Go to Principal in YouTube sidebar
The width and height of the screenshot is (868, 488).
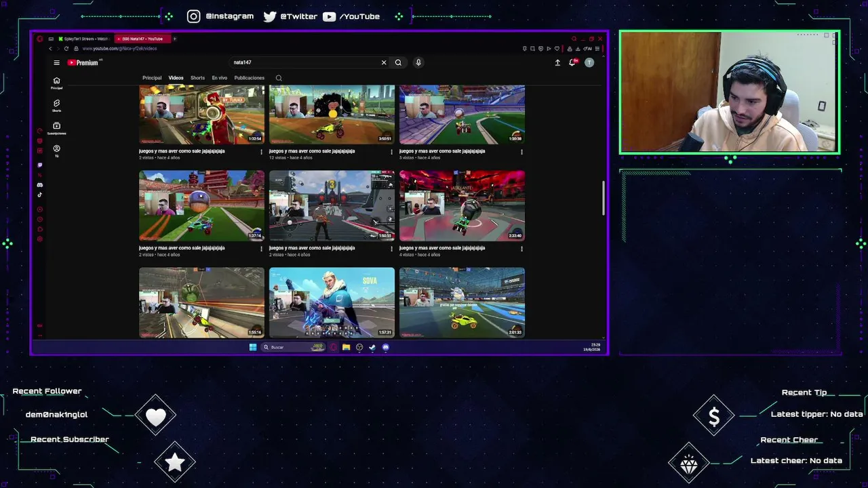click(56, 83)
